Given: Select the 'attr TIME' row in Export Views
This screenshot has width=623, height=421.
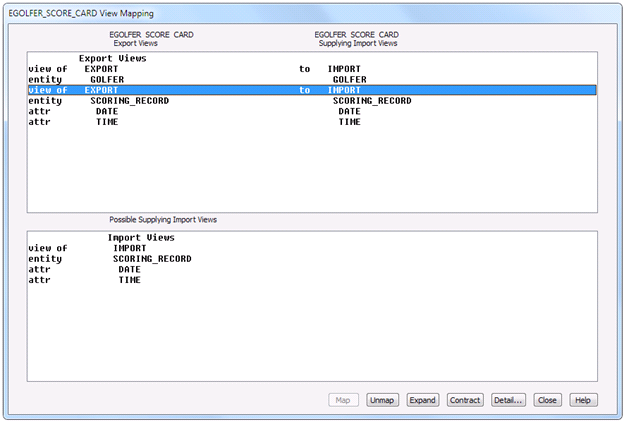Looking at the screenshot, I should [312, 122].
